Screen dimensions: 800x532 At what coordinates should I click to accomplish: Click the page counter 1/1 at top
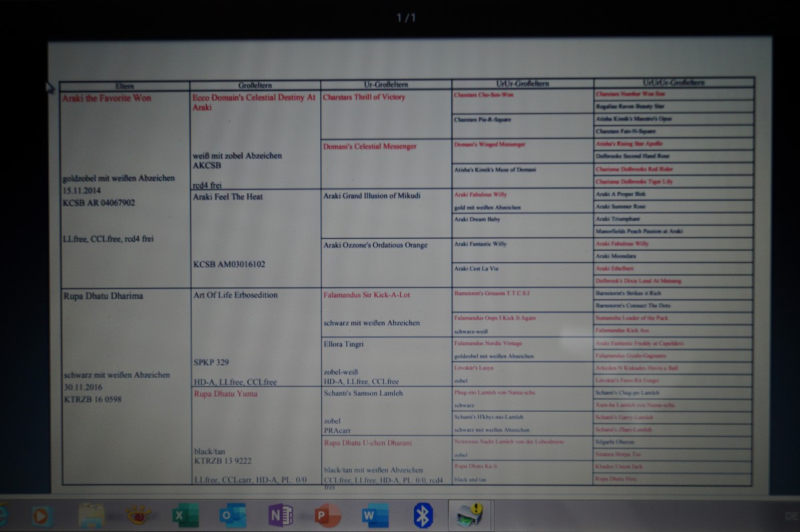[x=405, y=18]
